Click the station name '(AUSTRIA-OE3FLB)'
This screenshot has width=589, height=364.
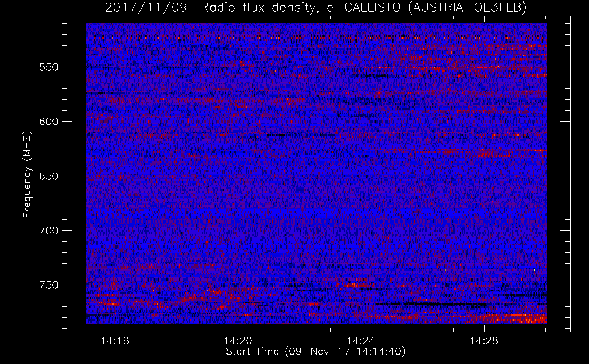click(x=467, y=7)
